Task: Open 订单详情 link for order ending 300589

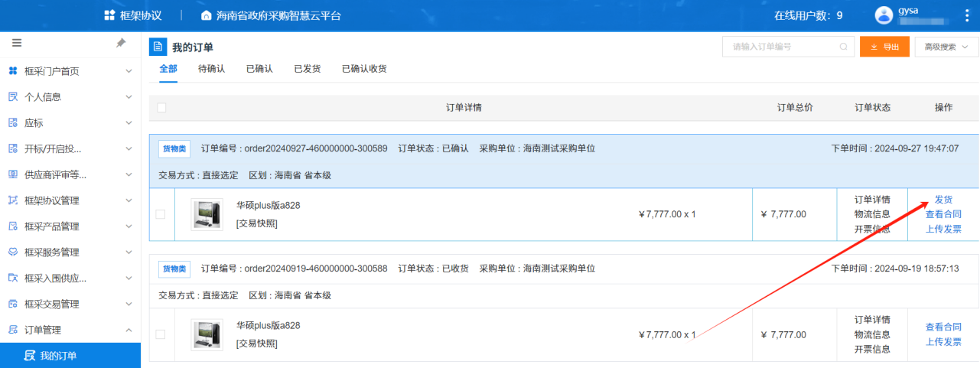Action: pos(872,200)
